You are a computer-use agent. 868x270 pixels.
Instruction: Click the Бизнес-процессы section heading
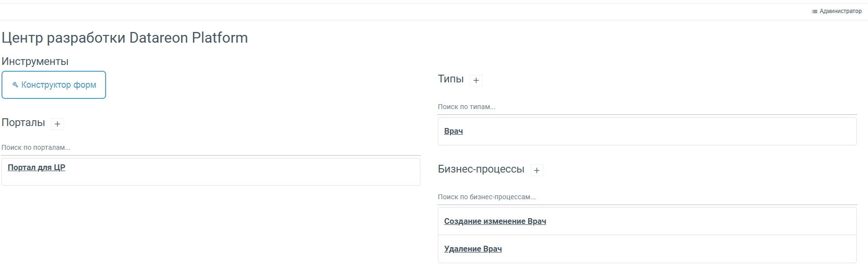tap(481, 169)
